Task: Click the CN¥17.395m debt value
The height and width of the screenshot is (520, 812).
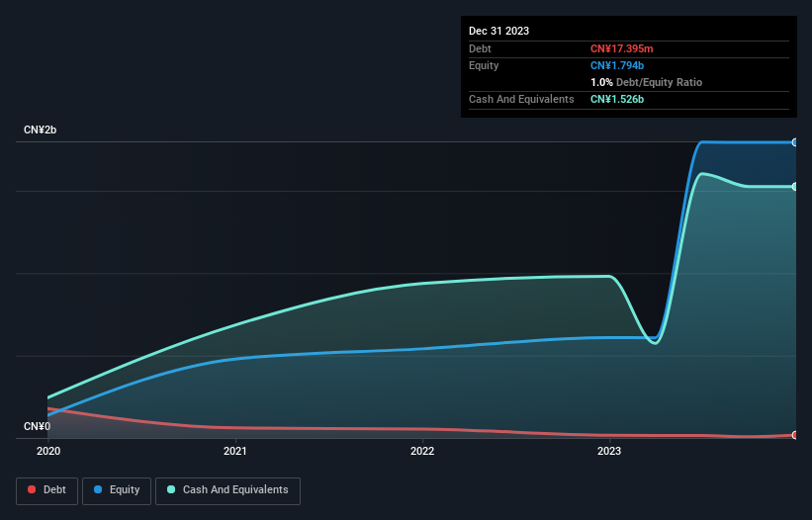Action: tap(621, 48)
